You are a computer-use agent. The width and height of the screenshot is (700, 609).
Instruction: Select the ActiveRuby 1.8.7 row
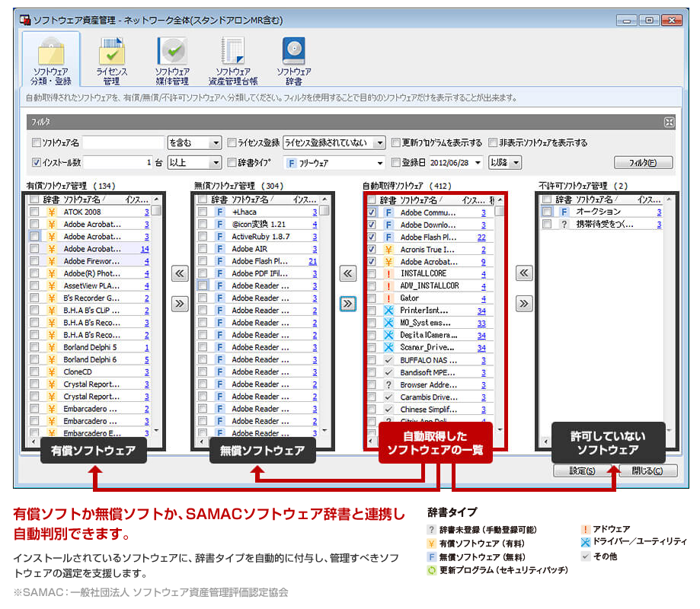[259, 237]
